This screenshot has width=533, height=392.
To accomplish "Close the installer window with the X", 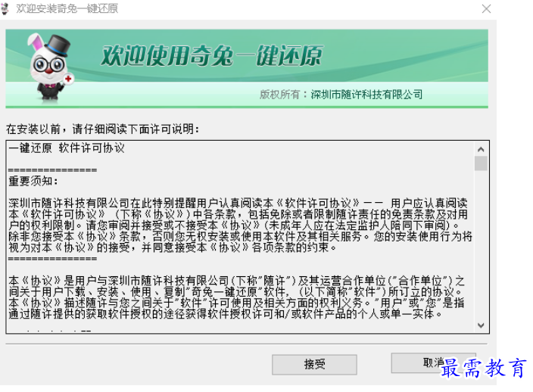I will (486, 9).
